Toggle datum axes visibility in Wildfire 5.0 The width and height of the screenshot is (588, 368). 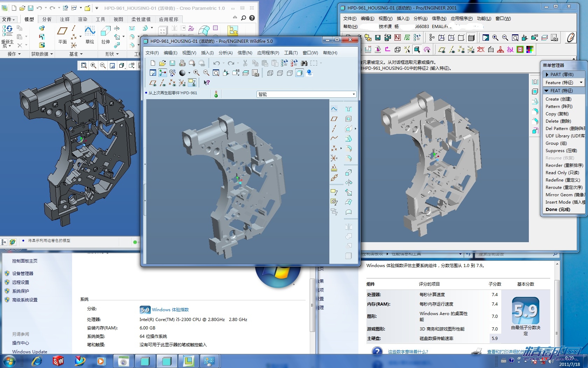pos(162,82)
